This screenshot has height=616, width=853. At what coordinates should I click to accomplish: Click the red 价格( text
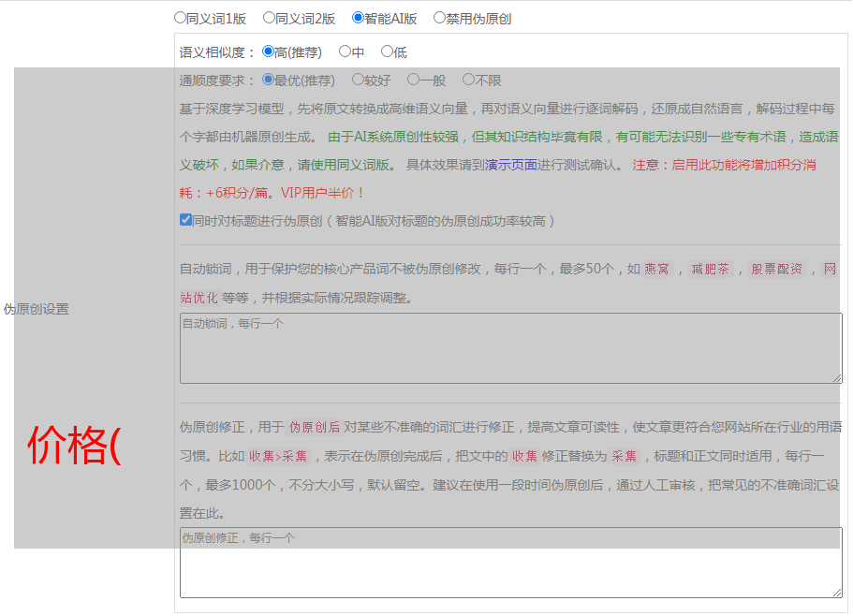(x=75, y=446)
